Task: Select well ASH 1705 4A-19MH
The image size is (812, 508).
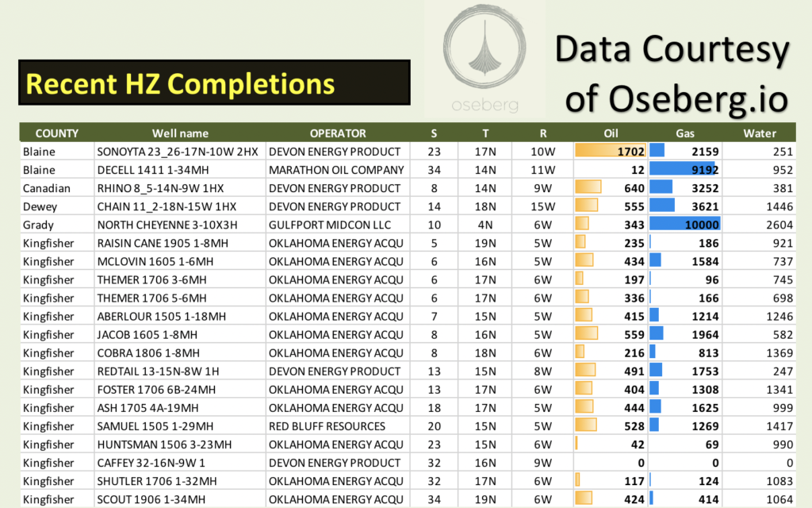Action: point(147,408)
